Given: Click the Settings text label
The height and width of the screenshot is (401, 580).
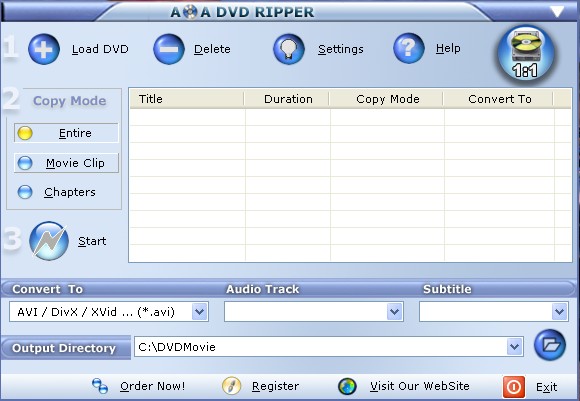Looking at the screenshot, I should (x=341, y=49).
